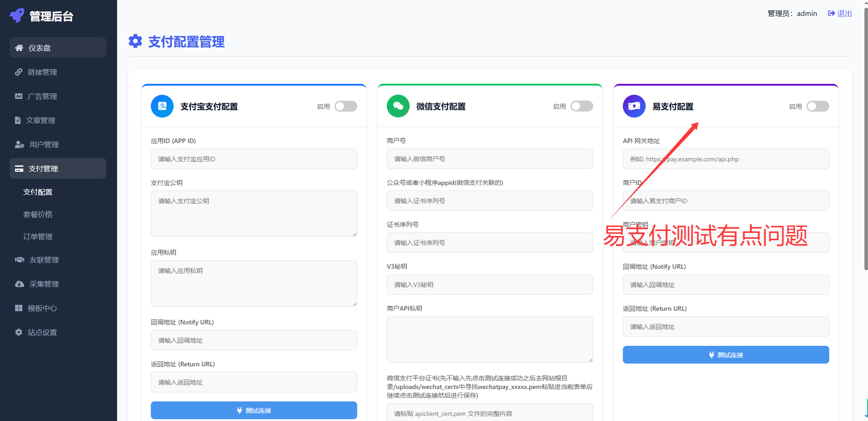Viewport: 868px width, 421px height.
Task: Click the 支付宝支付配置 card title
Action: 209,107
